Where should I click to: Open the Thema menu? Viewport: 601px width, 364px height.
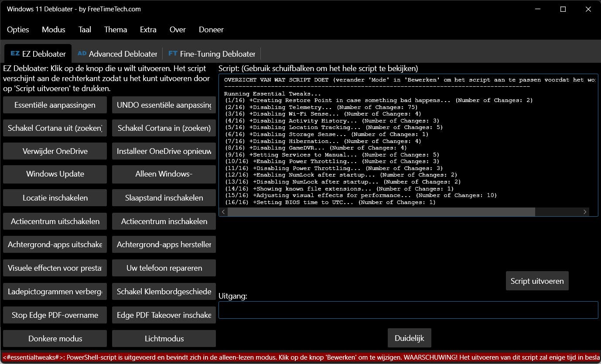point(116,30)
